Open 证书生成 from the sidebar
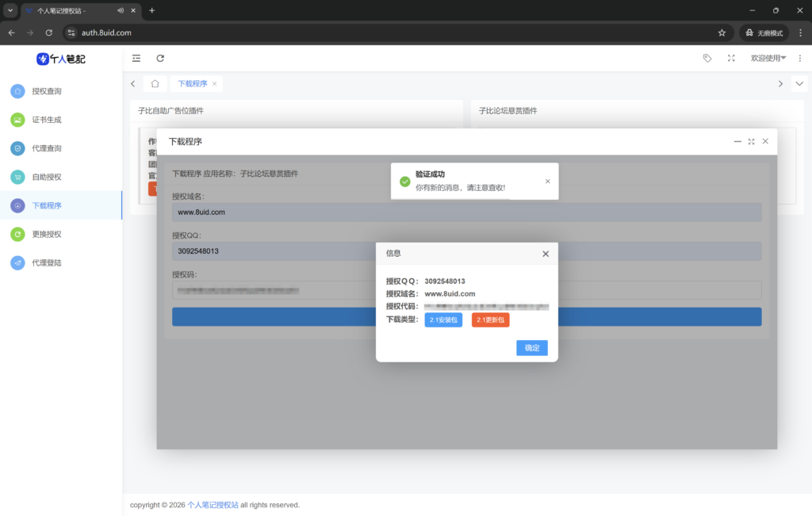Screen dimensions: 812x516 tap(61, 120)
